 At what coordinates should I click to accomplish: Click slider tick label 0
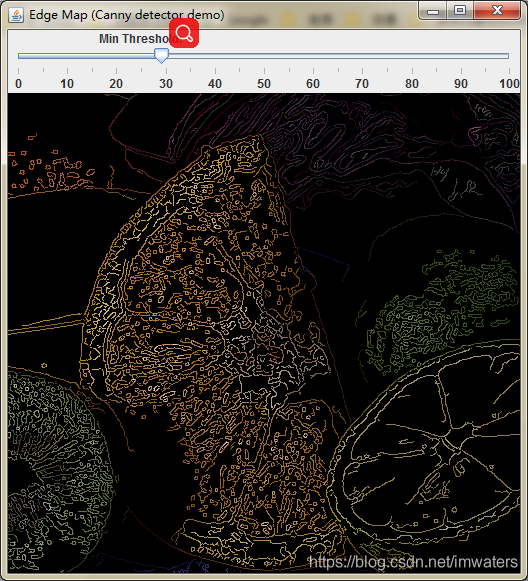pos(19,84)
